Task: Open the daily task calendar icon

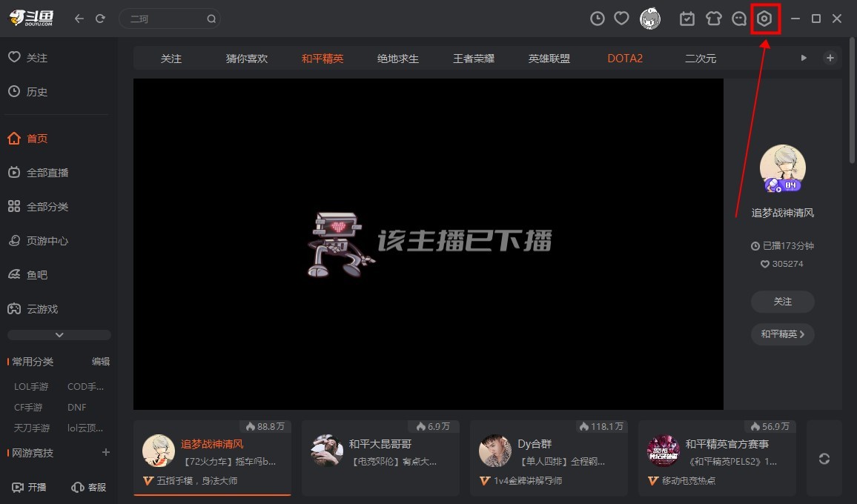Action: coord(687,19)
